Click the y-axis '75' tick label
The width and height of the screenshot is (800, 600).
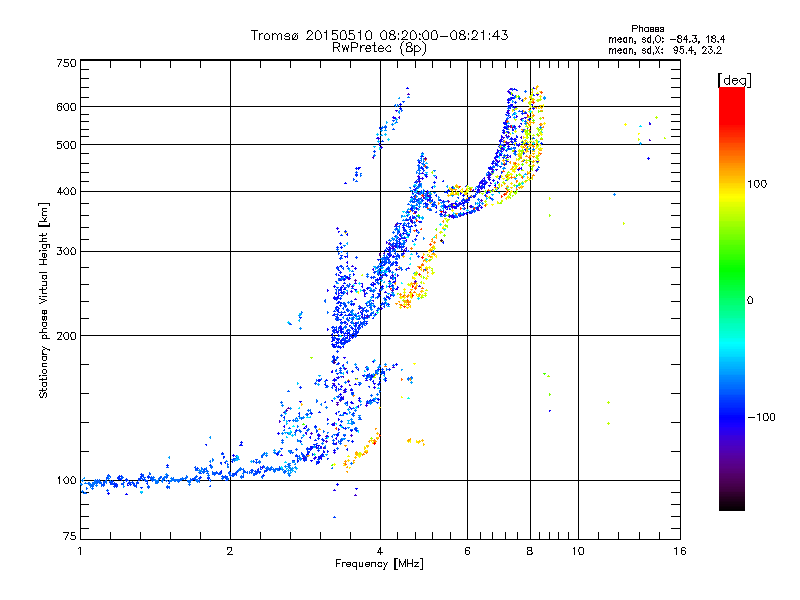click(x=69, y=536)
